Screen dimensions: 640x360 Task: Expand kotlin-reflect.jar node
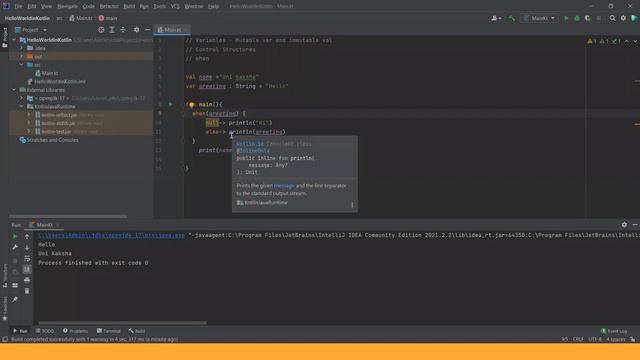click(29, 115)
